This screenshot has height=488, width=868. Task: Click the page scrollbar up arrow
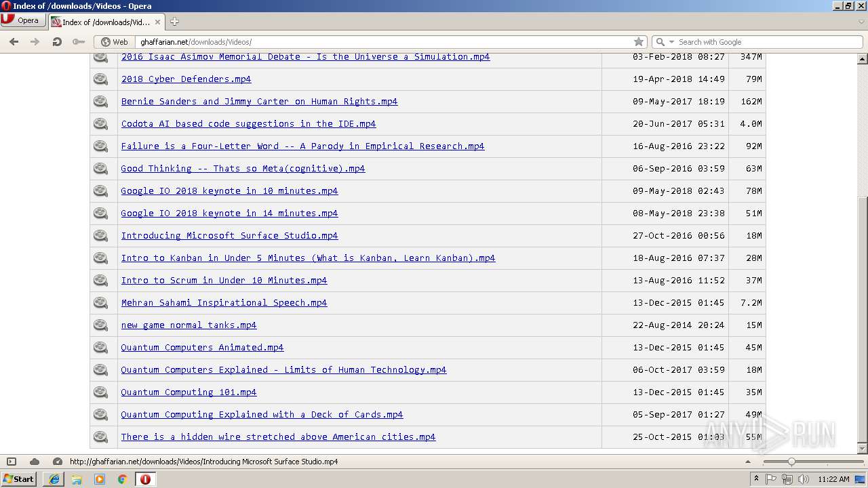(863, 59)
